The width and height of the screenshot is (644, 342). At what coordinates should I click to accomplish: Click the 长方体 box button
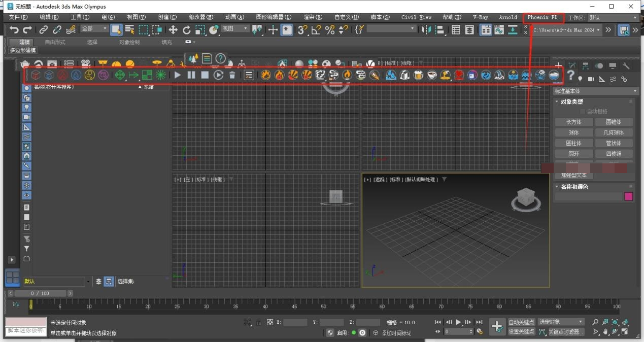click(x=573, y=122)
